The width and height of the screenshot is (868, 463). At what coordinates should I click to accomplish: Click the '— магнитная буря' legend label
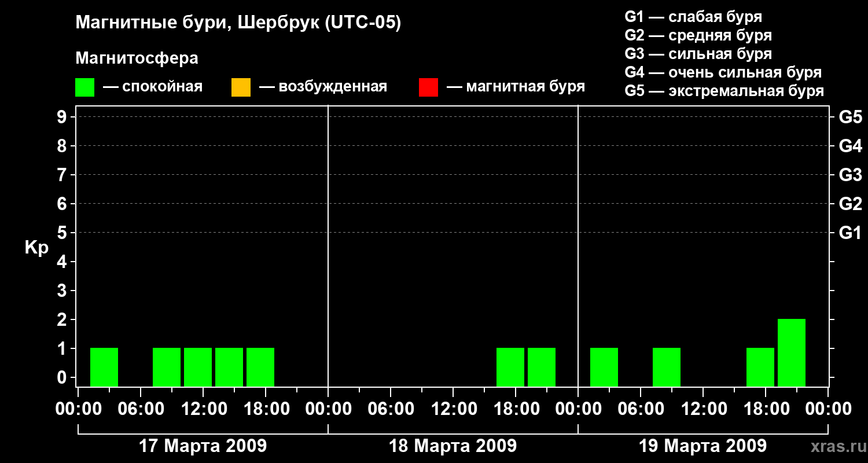[516, 87]
